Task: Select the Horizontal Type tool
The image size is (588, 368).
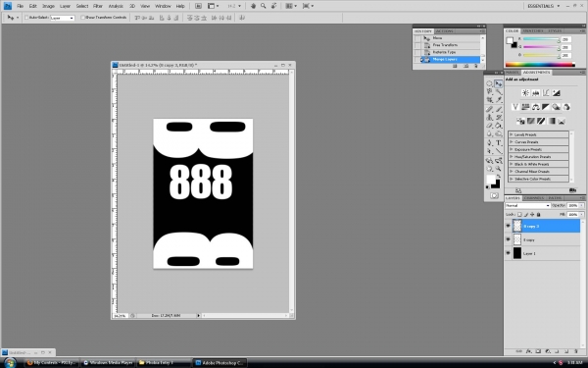Action: 499,142
